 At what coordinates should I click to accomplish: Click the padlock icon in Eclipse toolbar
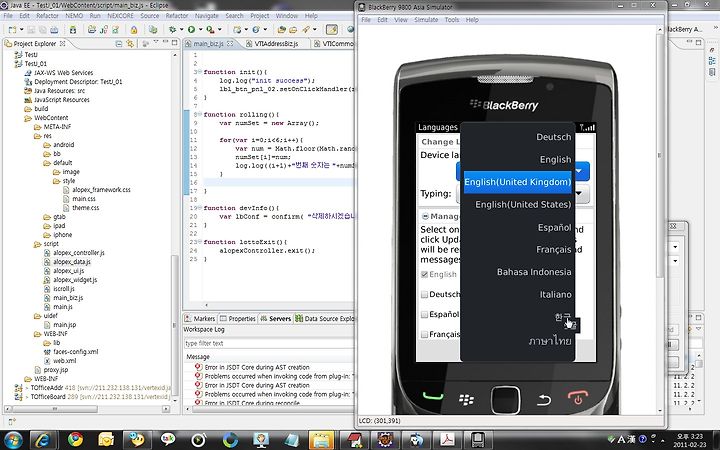[x=134, y=30]
